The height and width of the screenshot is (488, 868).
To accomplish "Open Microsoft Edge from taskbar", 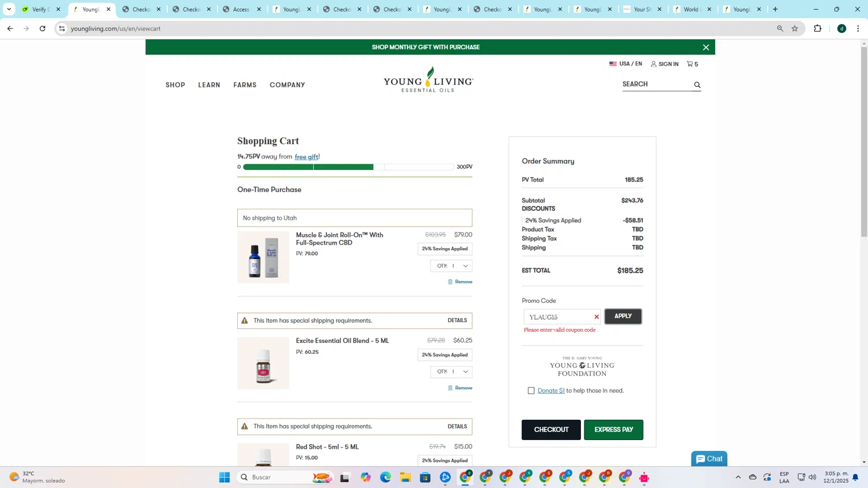I will coord(385,477).
